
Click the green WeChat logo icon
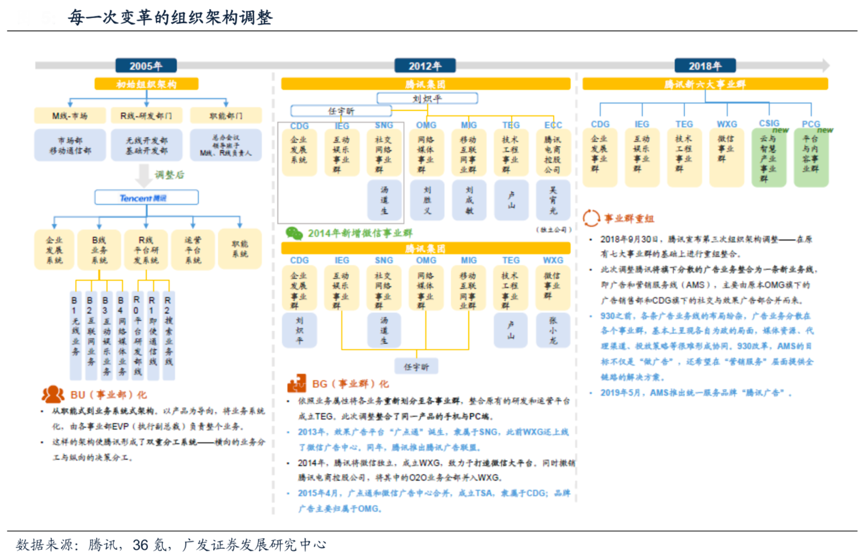[293, 231]
